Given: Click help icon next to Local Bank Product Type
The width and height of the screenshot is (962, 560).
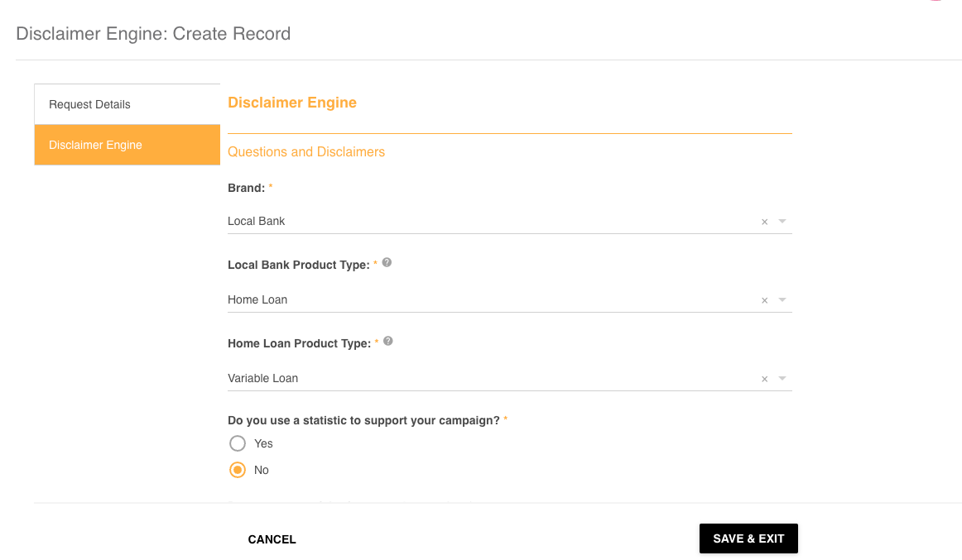Looking at the screenshot, I should point(387,263).
